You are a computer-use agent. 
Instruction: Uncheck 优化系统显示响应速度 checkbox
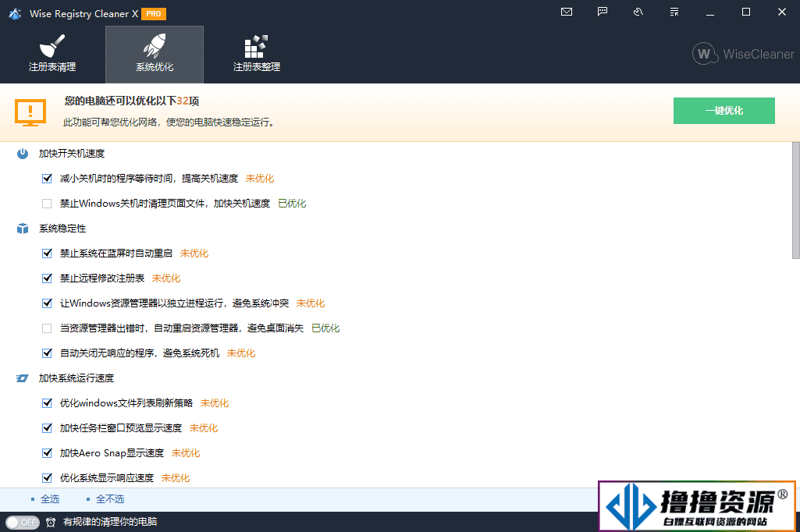click(47, 478)
